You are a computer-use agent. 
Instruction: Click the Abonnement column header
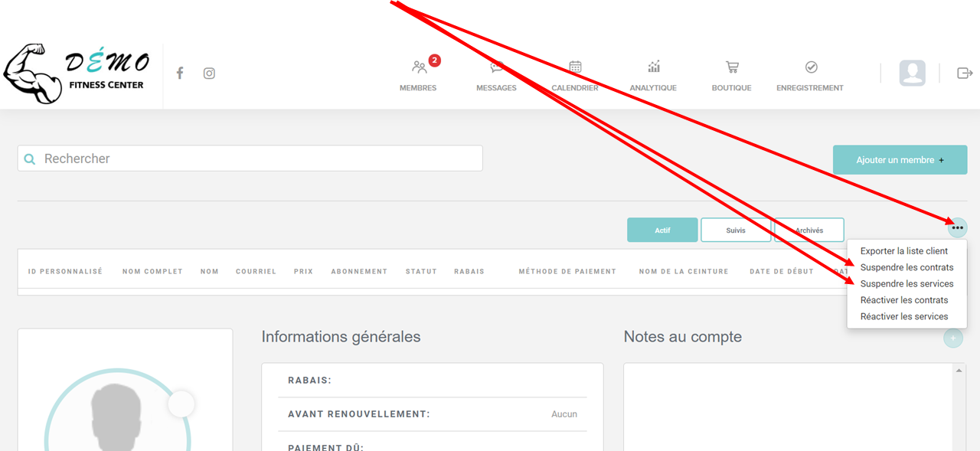[359, 271]
